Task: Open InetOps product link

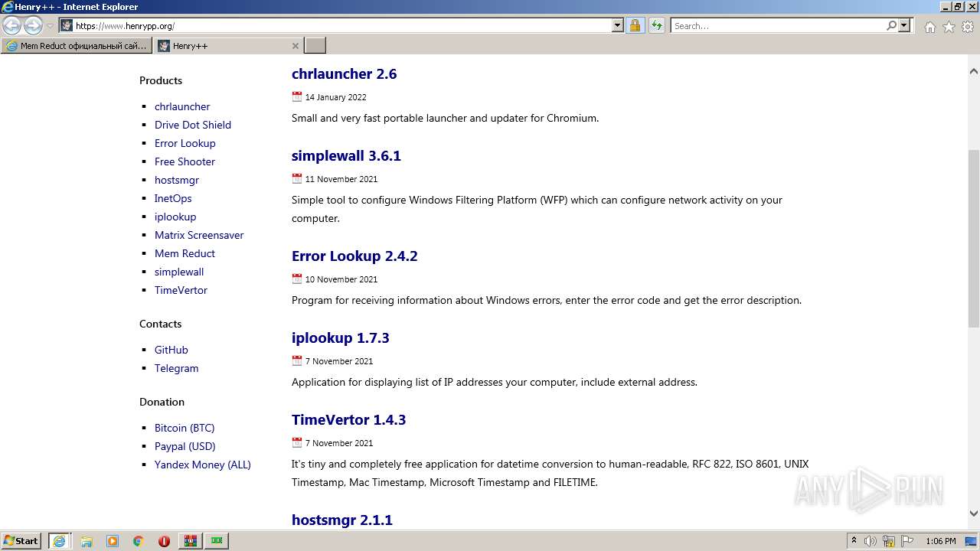Action: (x=173, y=198)
